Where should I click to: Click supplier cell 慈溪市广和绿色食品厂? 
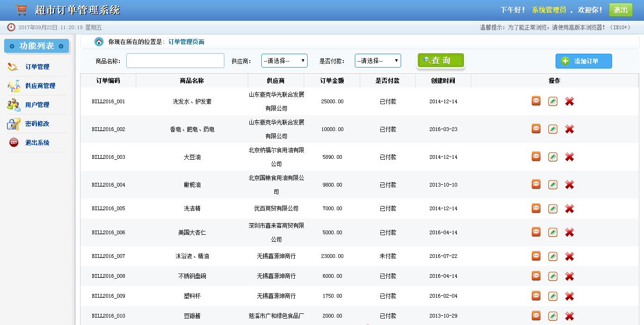[x=276, y=316]
